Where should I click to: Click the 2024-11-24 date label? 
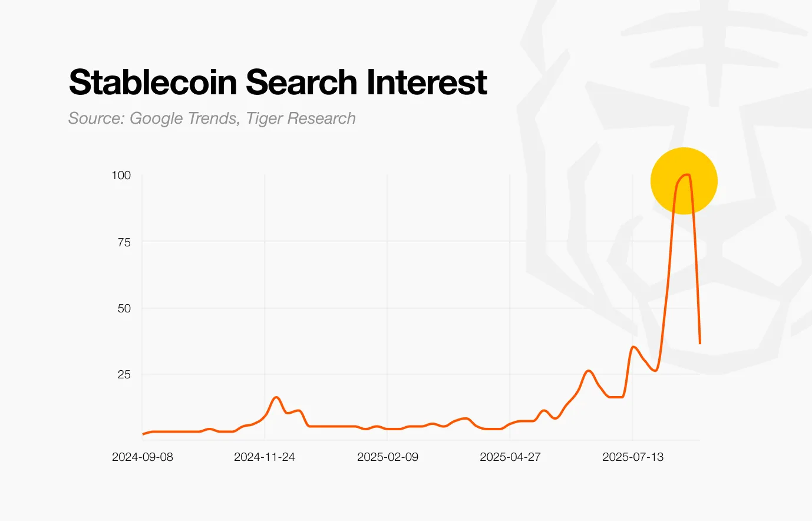265,457
